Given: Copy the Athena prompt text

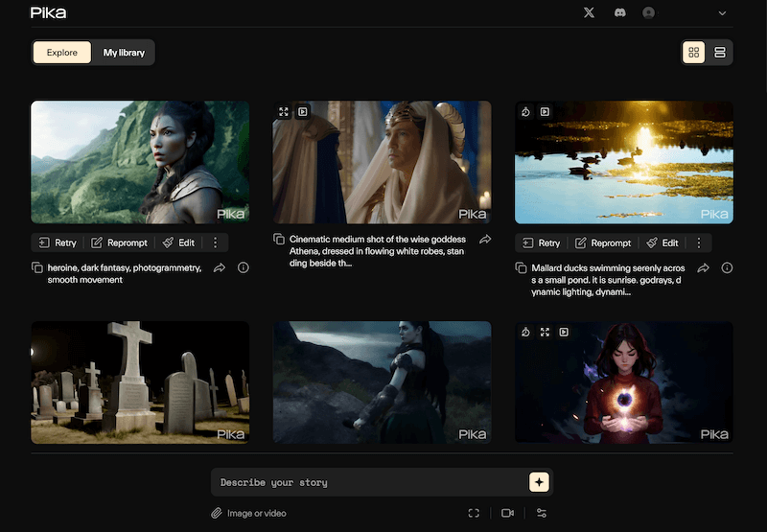Looking at the screenshot, I should [x=279, y=240].
